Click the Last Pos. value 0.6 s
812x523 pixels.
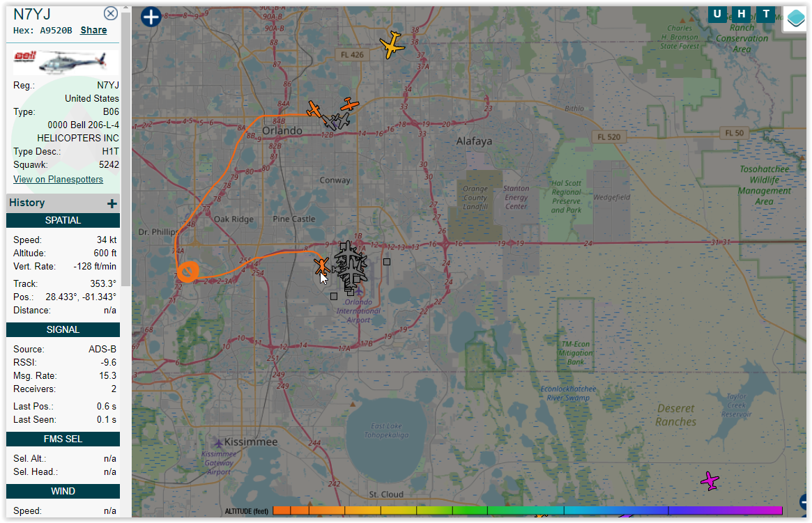107,406
